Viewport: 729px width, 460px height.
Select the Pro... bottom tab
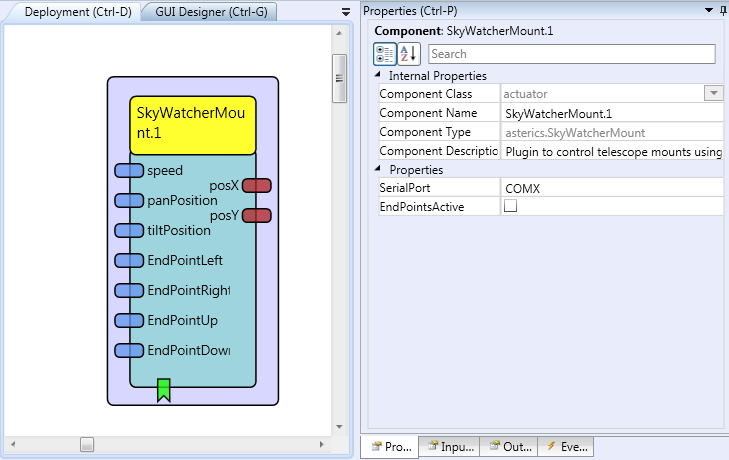click(391, 447)
